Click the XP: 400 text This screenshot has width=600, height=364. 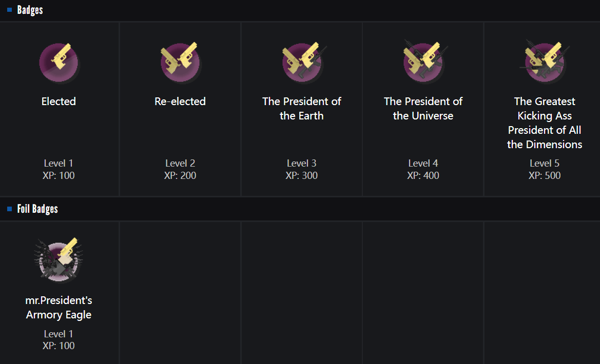tap(423, 175)
